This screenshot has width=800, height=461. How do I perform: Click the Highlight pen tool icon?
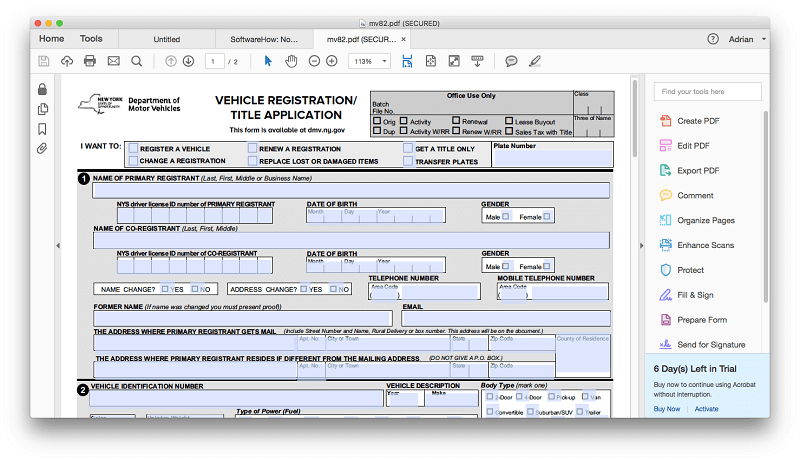[534, 61]
